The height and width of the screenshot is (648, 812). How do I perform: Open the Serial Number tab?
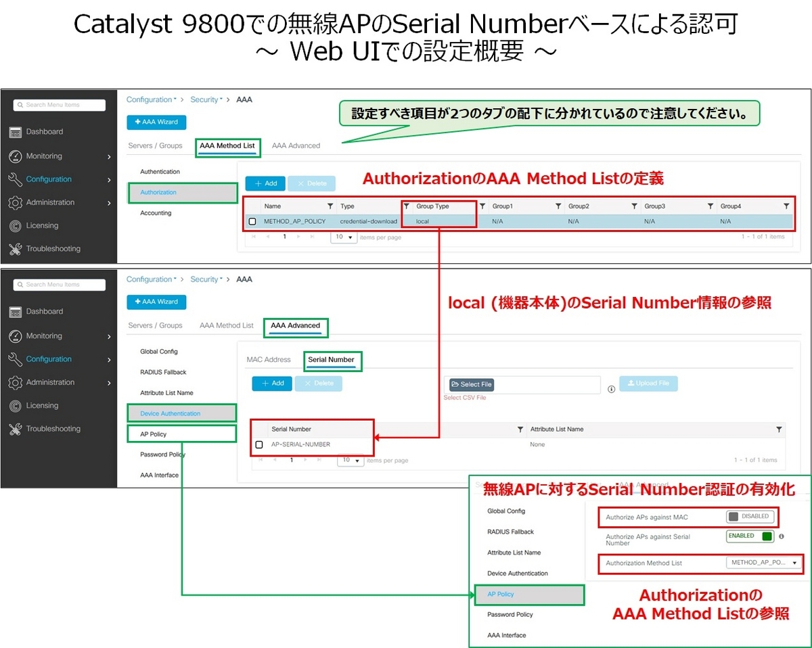coord(332,359)
